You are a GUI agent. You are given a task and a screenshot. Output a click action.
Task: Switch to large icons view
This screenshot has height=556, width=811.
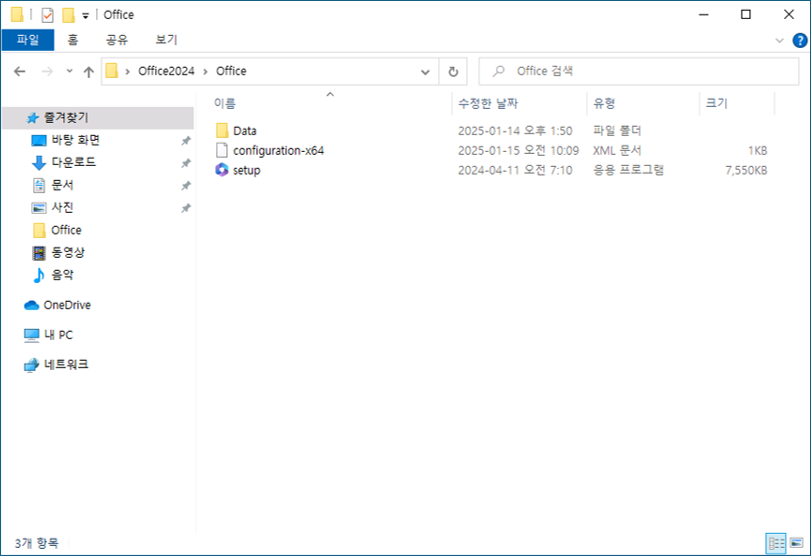(797, 543)
